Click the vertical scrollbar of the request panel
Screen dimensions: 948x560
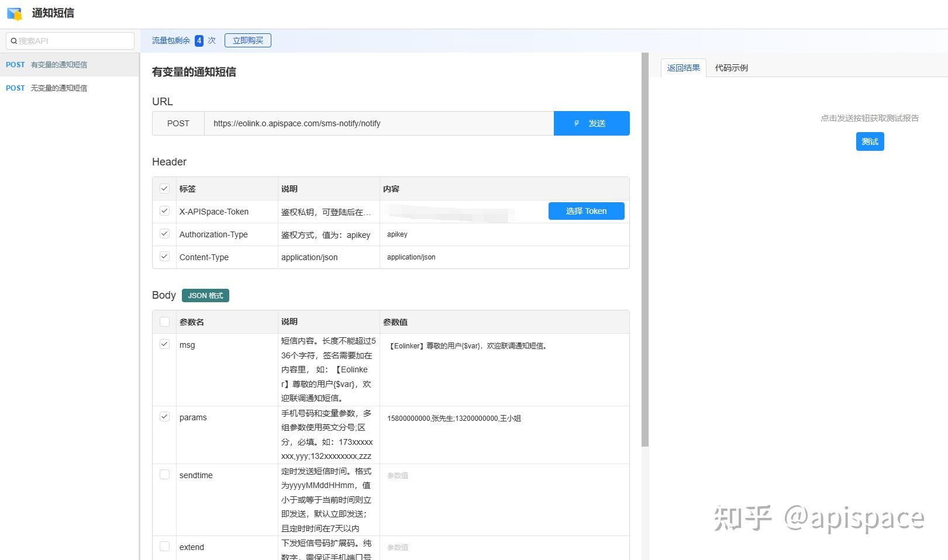tap(645, 250)
